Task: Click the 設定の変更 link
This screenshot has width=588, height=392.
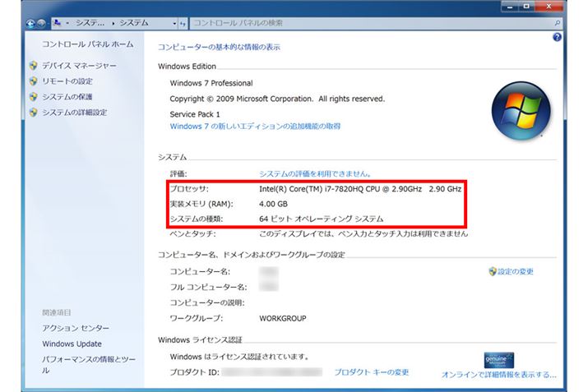Action: (x=516, y=271)
